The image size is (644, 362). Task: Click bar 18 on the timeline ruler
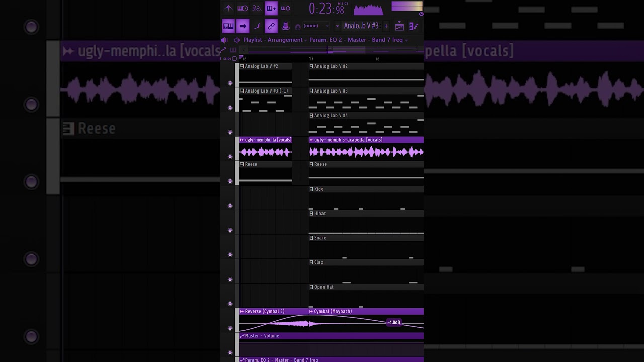coord(377,59)
